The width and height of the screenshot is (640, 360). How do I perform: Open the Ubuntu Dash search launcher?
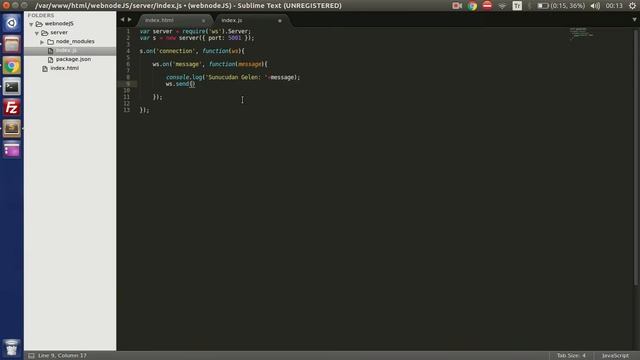[11, 23]
